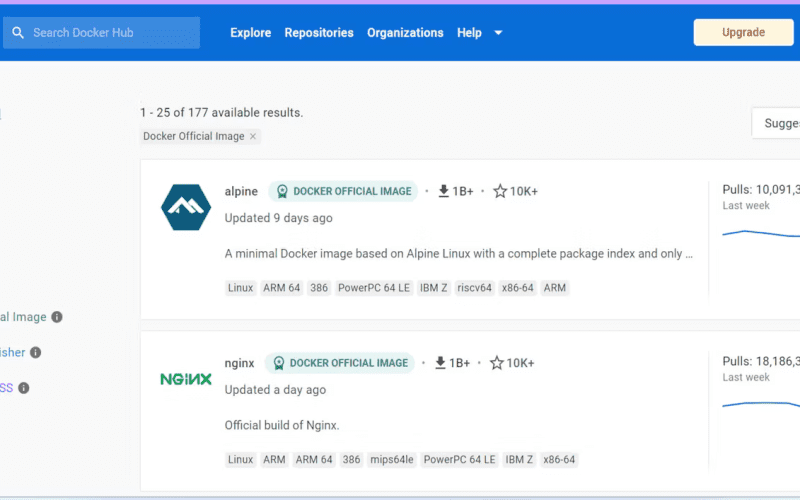Click "Updated 9 days ago" text
Screen dimensions: 800x500
click(279, 218)
